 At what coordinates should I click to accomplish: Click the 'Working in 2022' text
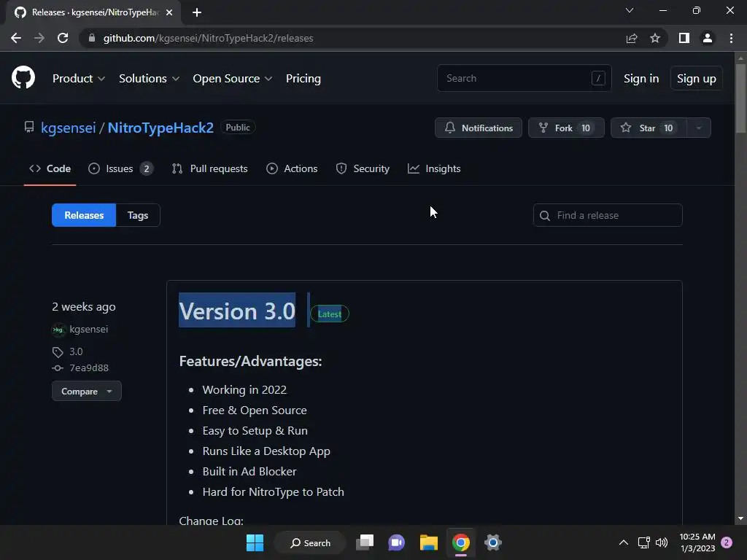click(x=244, y=389)
